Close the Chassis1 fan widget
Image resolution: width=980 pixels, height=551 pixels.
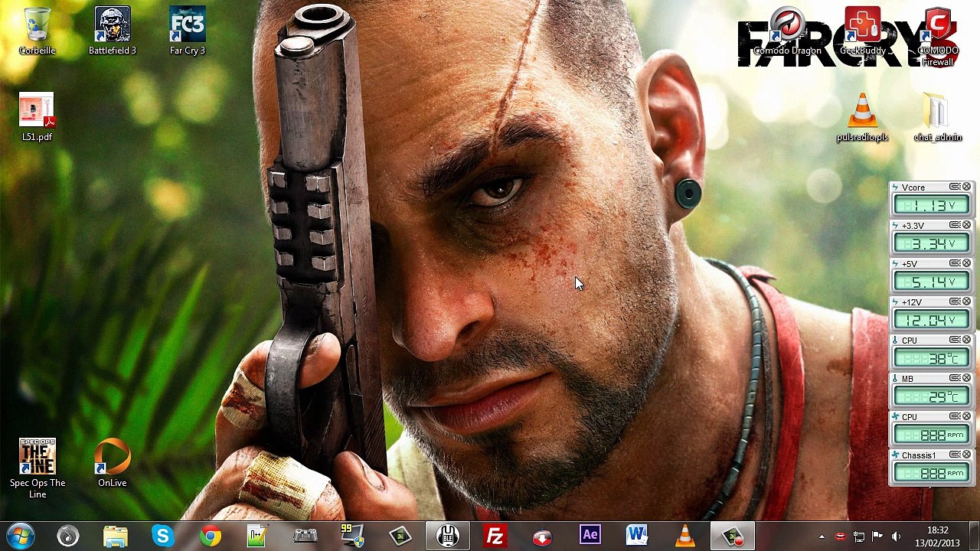(966, 455)
